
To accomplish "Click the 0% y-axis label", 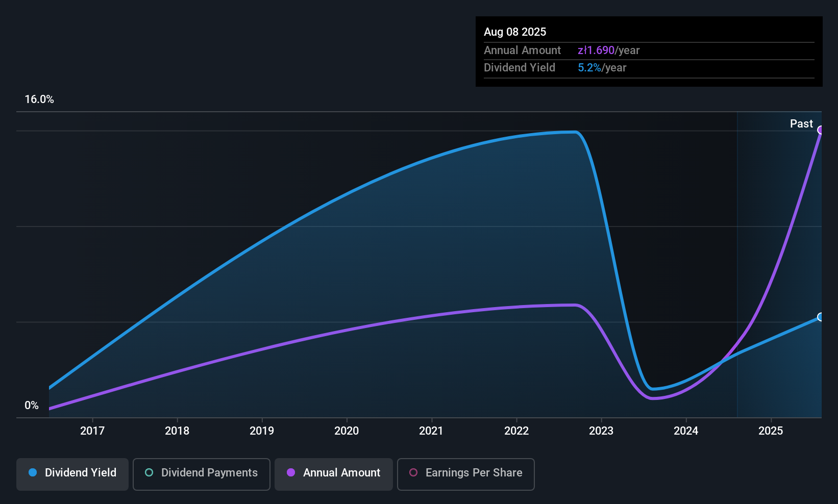I will (32, 406).
